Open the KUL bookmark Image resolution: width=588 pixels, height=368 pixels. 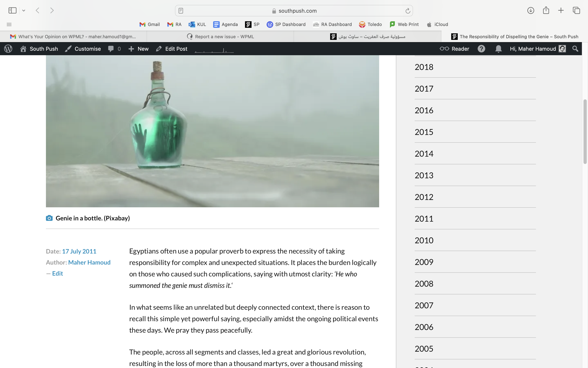coord(197,24)
